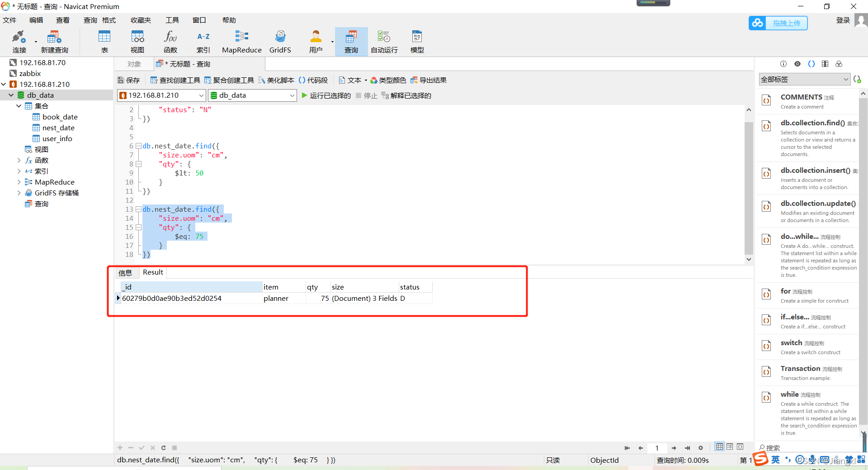Screen dimensions: 868x470
Task: Open the Code Snippet (代码段) panel toggle
Action: pos(313,80)
